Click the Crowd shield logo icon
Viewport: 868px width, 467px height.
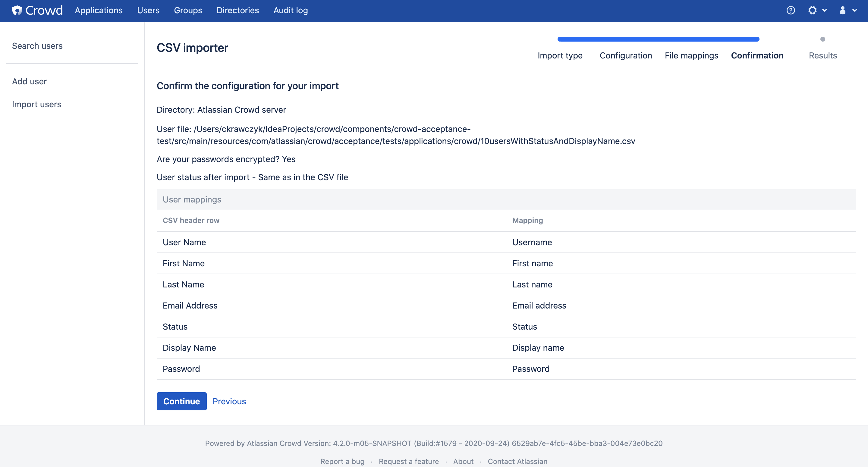point(17,11)
